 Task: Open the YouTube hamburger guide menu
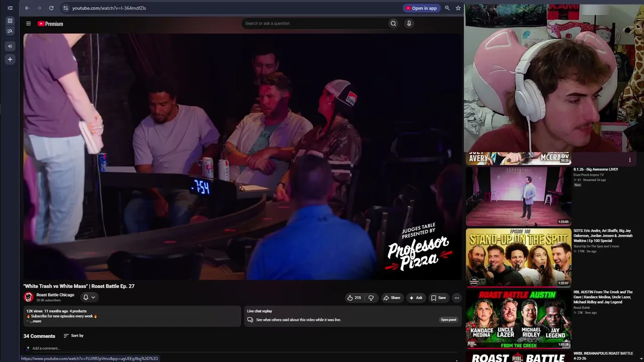pos(29,24)
